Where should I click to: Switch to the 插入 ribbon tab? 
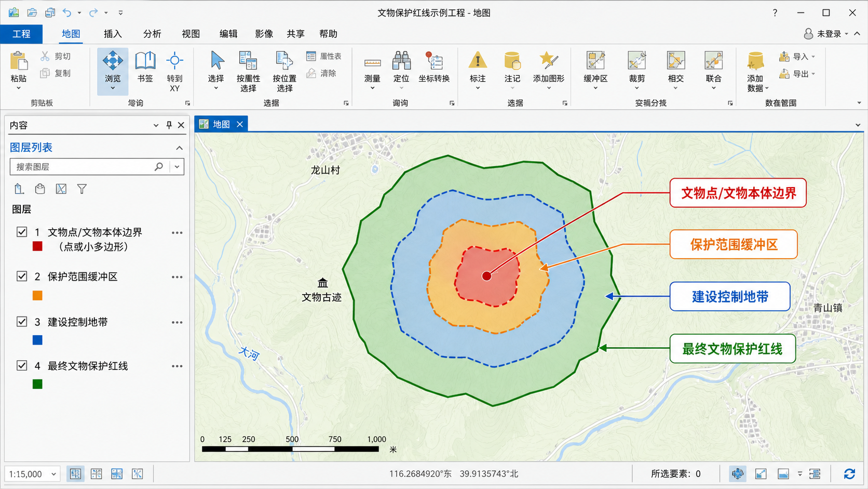tap(113, 34)
